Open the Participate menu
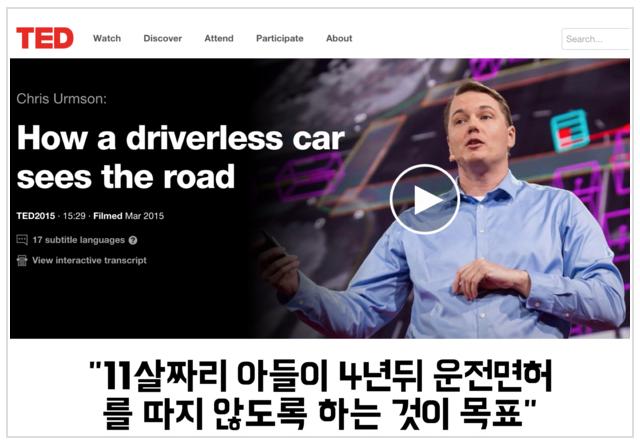The width and height of the screenshot is (640, 442). pyautogui.click(x=280, y=38)
